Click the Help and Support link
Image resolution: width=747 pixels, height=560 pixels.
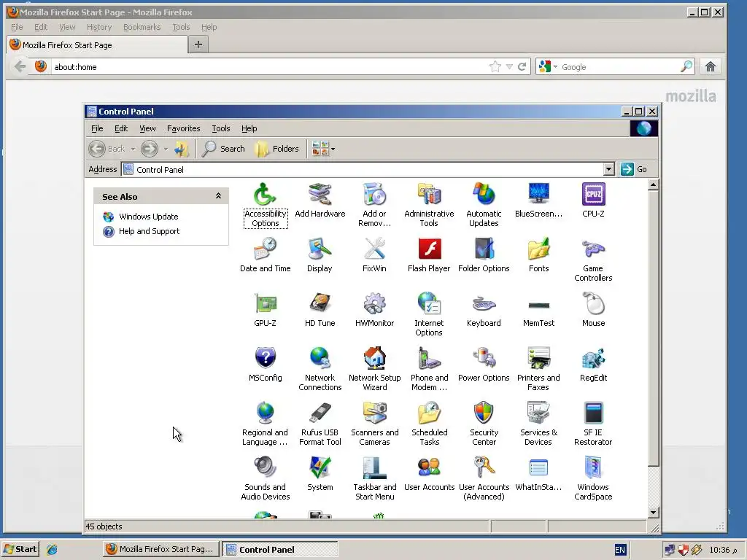pos(149,231)
